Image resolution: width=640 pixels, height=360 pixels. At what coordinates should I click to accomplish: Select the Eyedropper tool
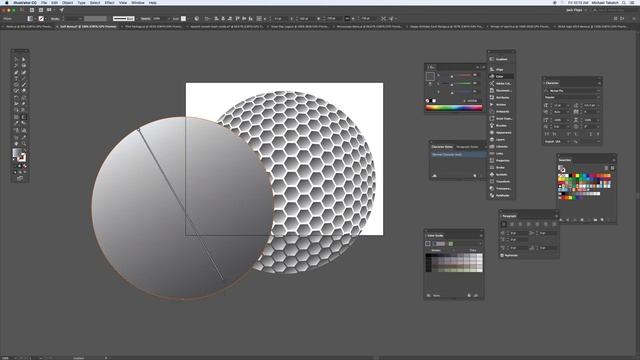coord(16,123)
